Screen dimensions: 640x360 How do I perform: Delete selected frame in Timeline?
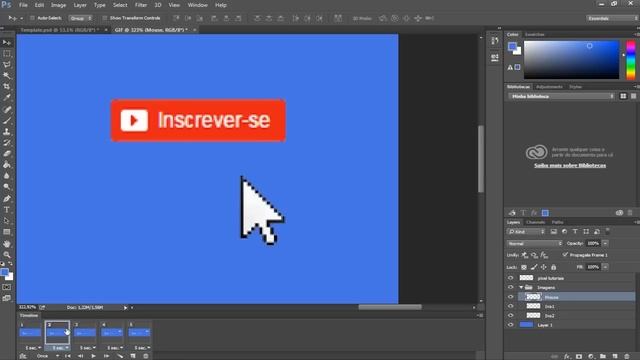pos(146,356)
